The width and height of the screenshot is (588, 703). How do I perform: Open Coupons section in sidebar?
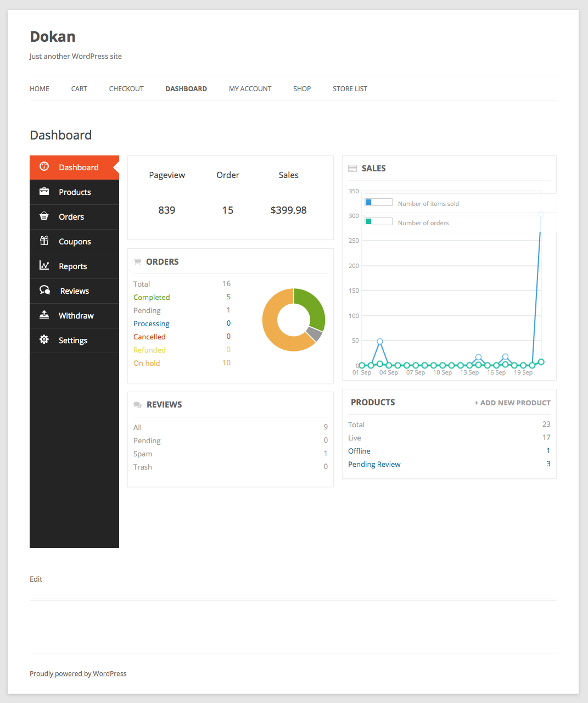click(74, 242)
